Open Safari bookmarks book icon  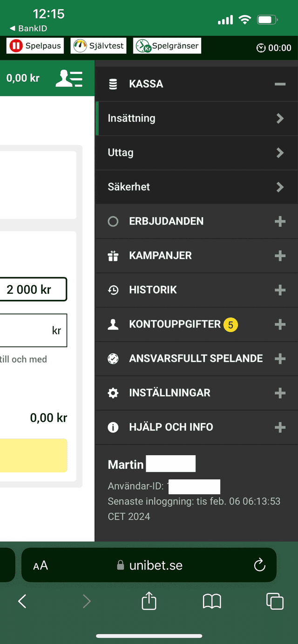pyautogui.click(x=212, y=601)
